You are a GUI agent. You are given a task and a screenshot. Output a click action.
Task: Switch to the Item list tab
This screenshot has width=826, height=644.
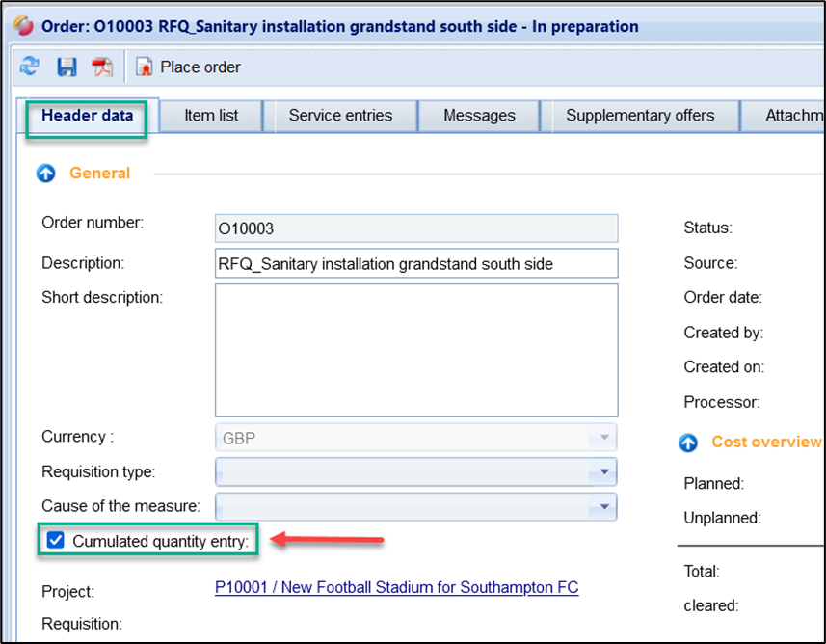211,116
